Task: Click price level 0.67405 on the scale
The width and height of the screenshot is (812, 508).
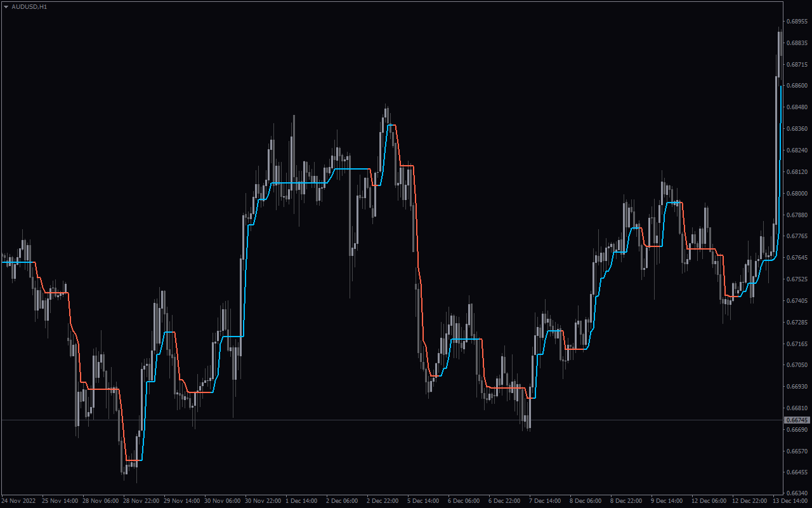Action: pos(798,301)
